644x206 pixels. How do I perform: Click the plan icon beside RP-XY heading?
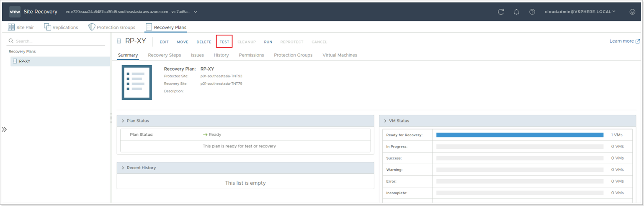[x=119, y=41]
